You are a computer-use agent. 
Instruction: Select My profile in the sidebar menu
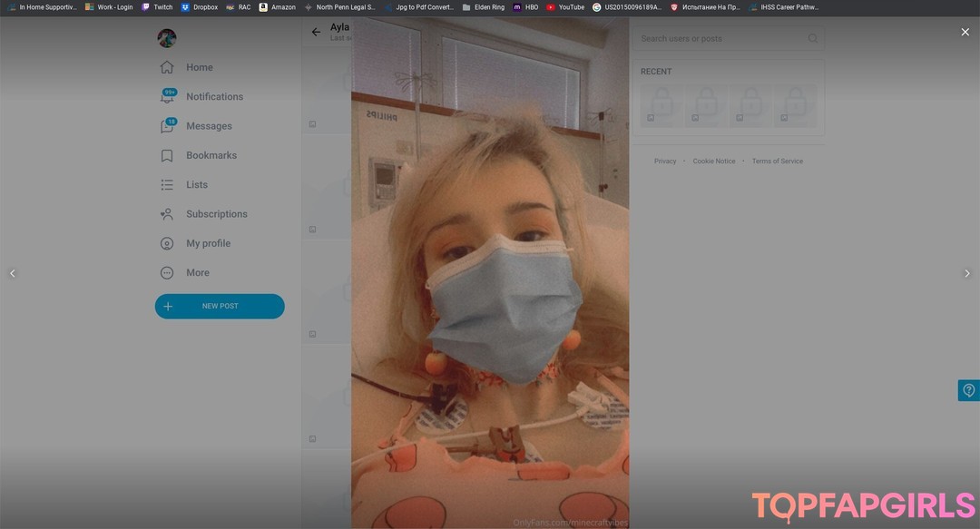coord(208,244)
